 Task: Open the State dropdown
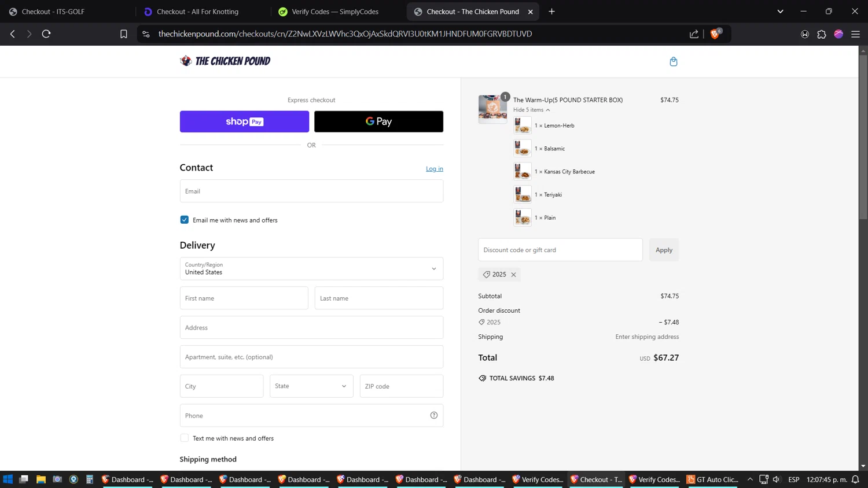click(311, 386)
